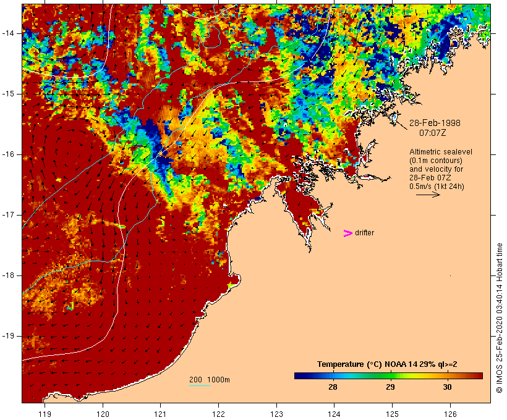The height and width of the screenshot is (420, 507).
Task: Click the '1000m' depth contour label
Action: [219, 380]
